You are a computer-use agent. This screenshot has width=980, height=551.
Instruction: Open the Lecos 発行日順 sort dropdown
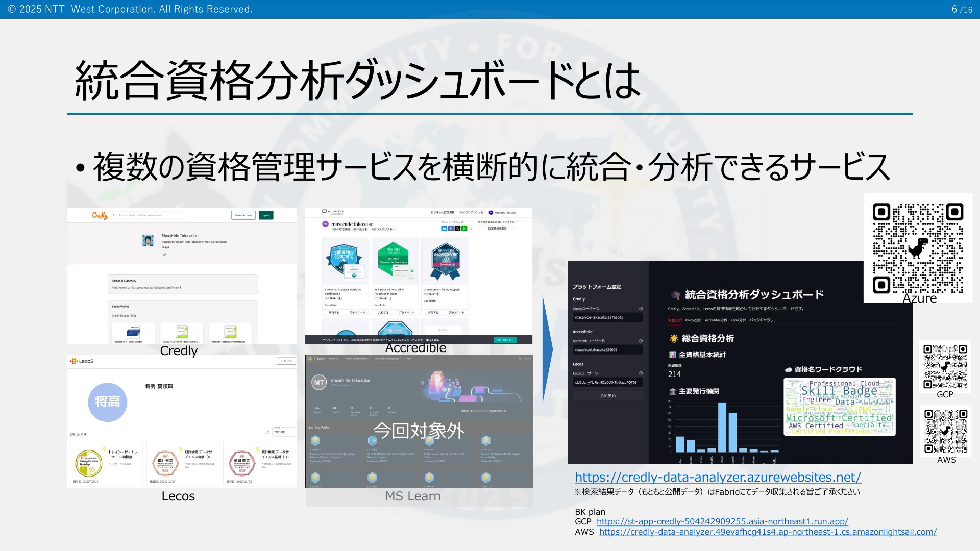point(284,432)
